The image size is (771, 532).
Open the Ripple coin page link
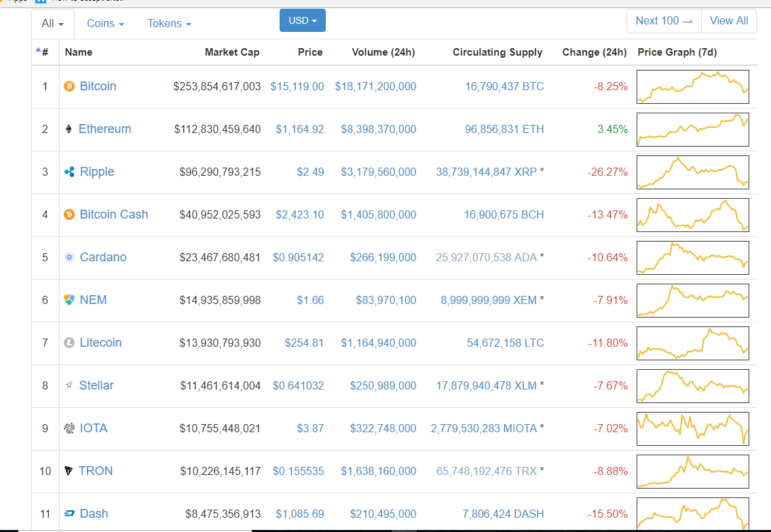pos(97,172)
